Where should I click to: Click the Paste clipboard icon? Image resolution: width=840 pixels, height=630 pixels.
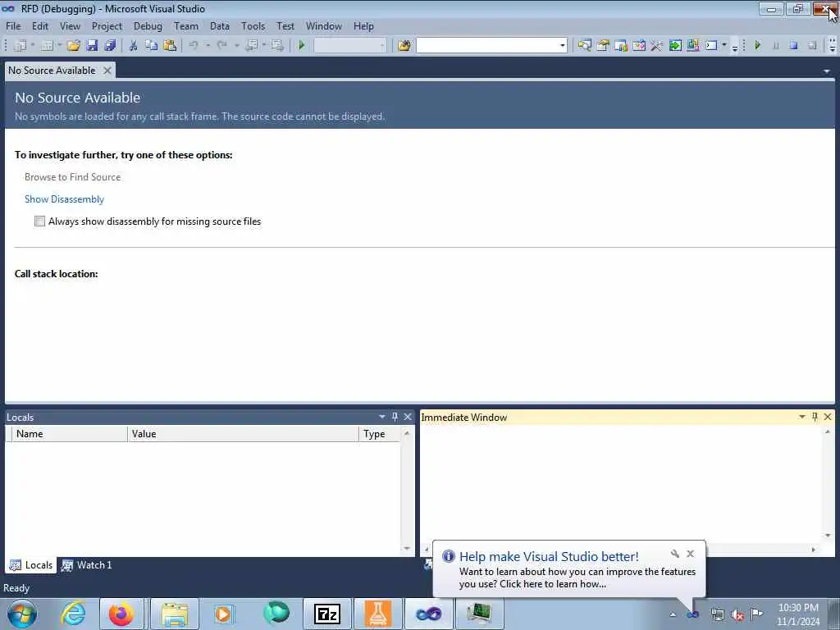[x=170, y=46]
